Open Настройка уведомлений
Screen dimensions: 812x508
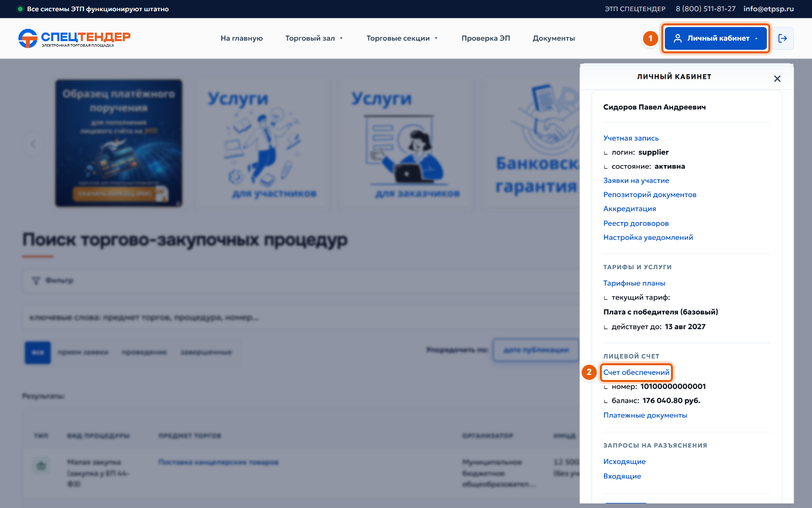[x=648, y=237]
